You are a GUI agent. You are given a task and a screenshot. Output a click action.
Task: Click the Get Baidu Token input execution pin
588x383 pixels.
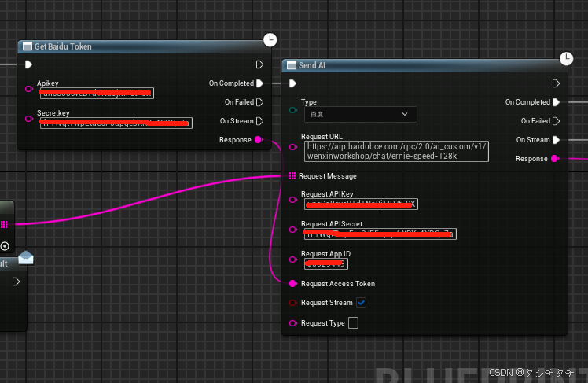[28, 64]
